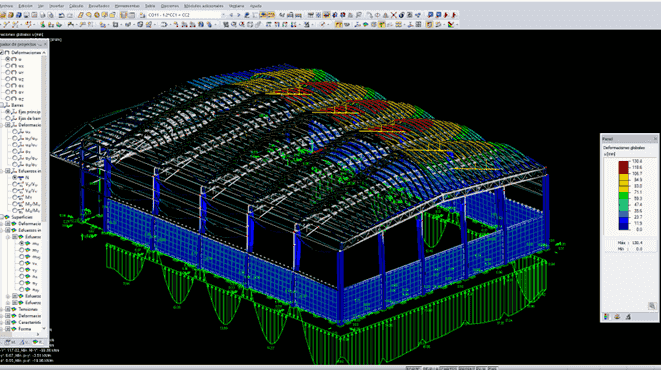The height and width of the screenshot is (370, 661).
Task: Go to the previous load case arrow
Action: coord(231,15)
